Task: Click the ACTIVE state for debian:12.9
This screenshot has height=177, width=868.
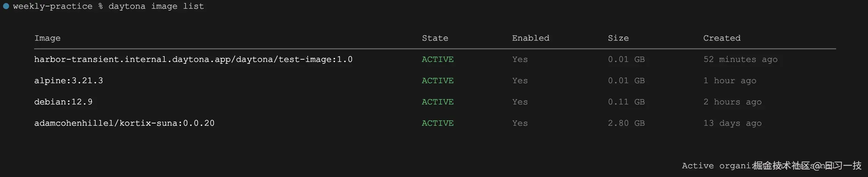Action: pyautogui.click(x=437, y=102)
